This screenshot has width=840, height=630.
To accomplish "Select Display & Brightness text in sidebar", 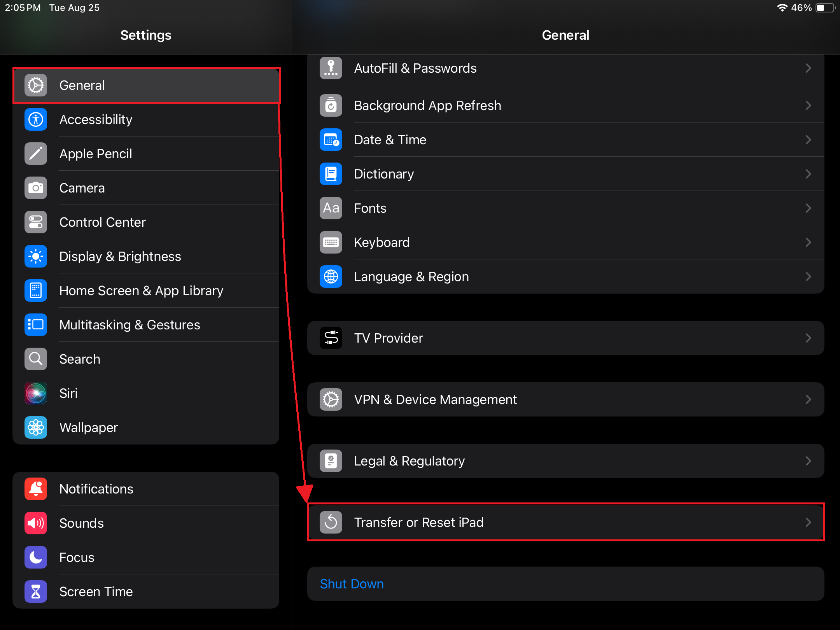I will [x=120, y=257].
